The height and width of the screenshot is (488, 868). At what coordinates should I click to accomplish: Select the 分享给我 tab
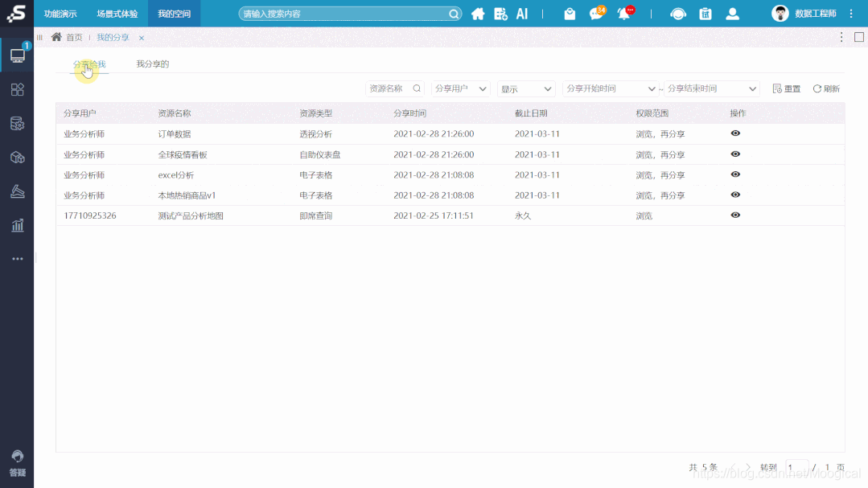89,64
